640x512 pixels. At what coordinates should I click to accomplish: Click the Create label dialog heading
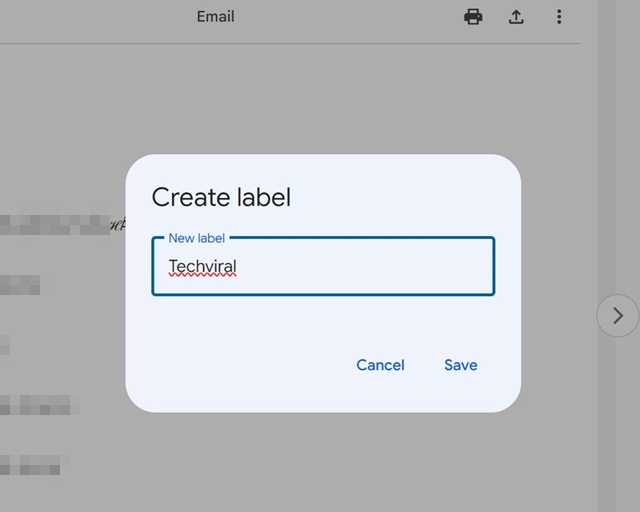tap(221, 197)
